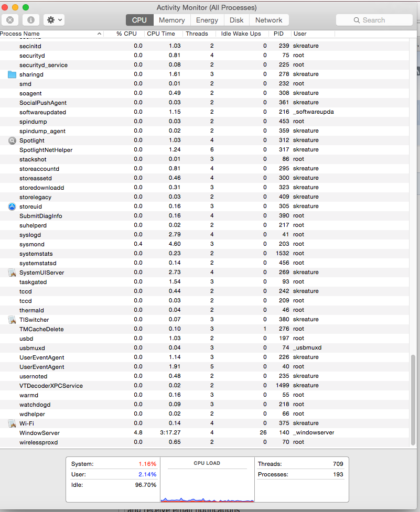The width and height of the screenshot is (420, 512).
Task: Select the usbmuxd process
Action: coord(204,348)
